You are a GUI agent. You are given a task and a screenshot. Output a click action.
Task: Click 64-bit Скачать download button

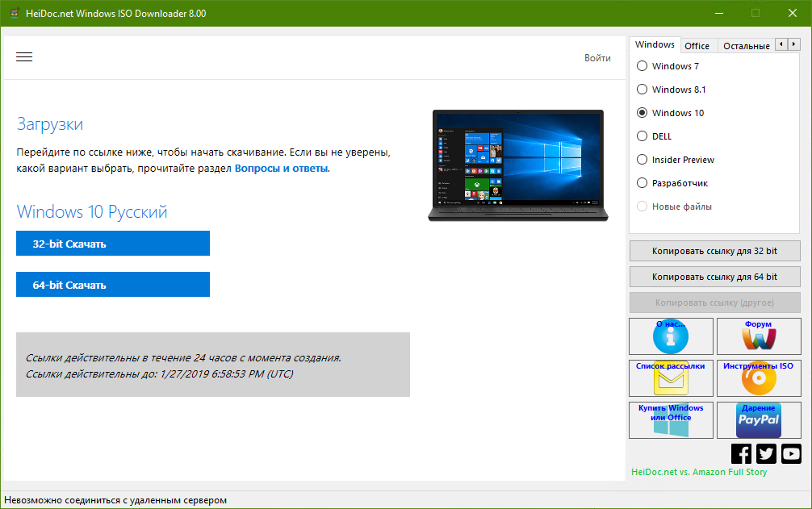(x=112, y=284)
